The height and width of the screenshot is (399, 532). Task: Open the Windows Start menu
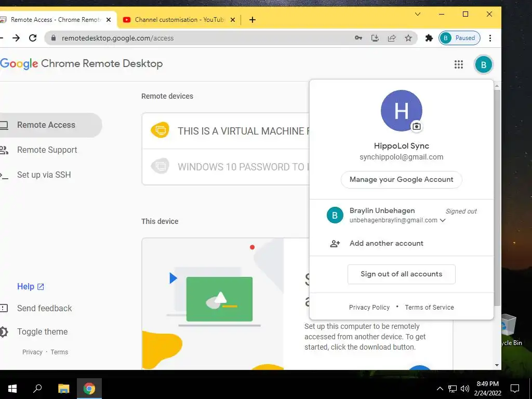(12, 389)
